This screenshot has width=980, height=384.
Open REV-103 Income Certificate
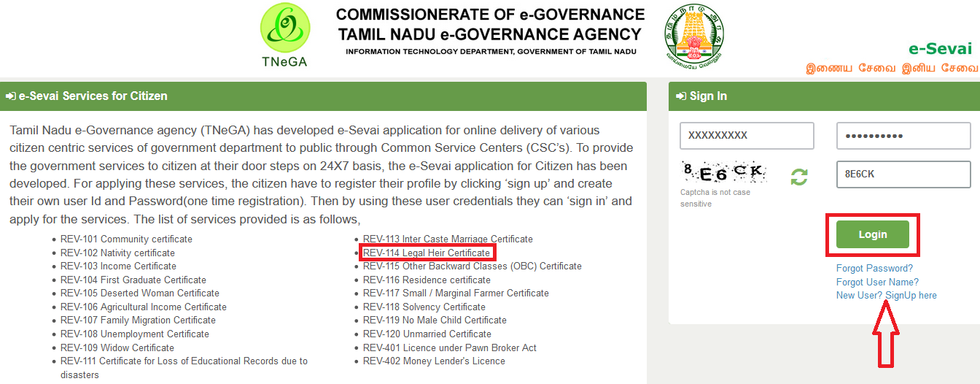point(118,266)
